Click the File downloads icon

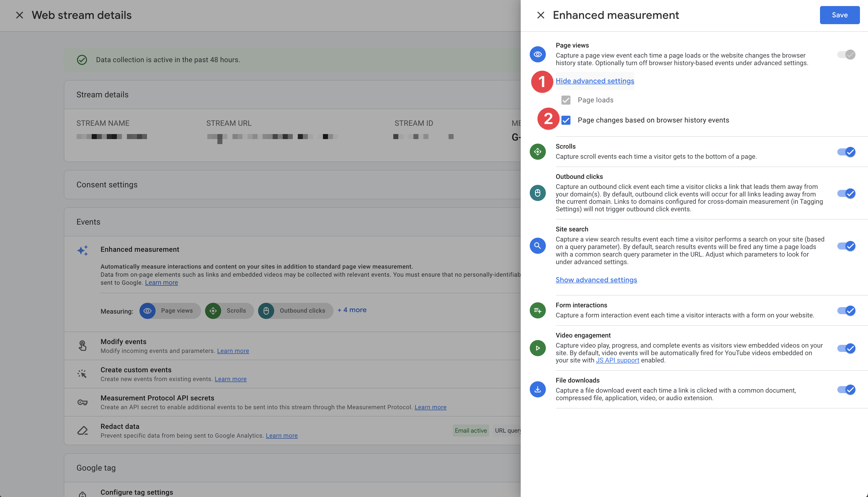pyautogui.click(x=538, y=389)
